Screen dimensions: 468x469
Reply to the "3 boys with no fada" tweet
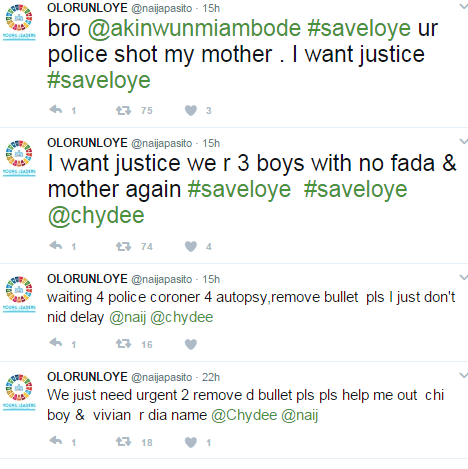click(56, 246)
